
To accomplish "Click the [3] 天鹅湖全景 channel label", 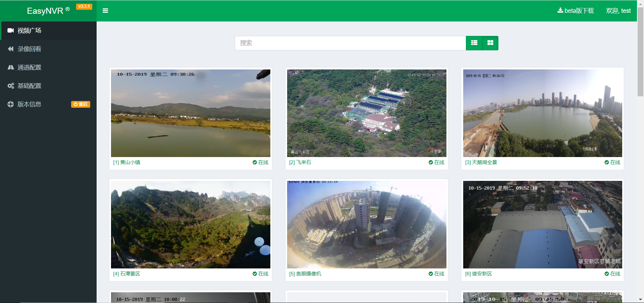I will tap(481, 162).
